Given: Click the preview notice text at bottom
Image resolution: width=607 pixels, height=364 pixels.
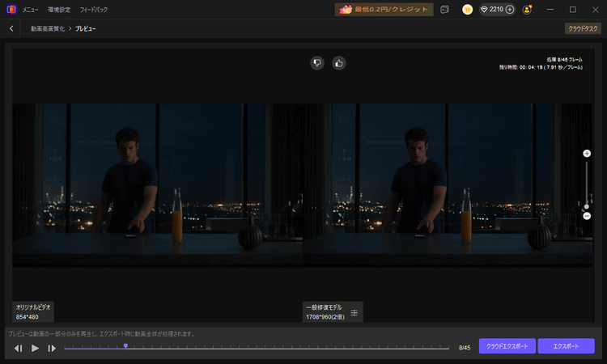Looking at the screenshot, I should pos(102,334).
